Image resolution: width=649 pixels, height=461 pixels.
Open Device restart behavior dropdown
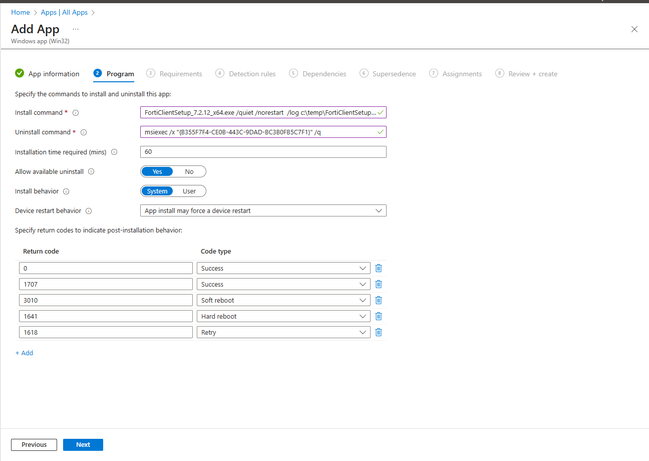click(263, 211)
